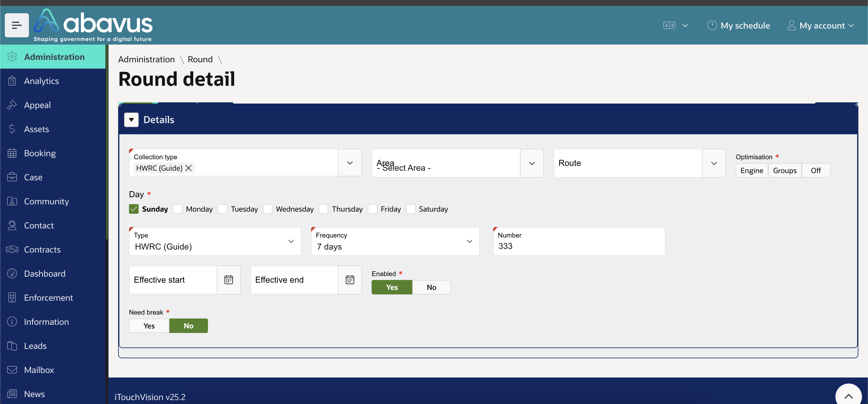Expand the My account dropdown chevron
The image size is (868, 404).
pos(851,26)
